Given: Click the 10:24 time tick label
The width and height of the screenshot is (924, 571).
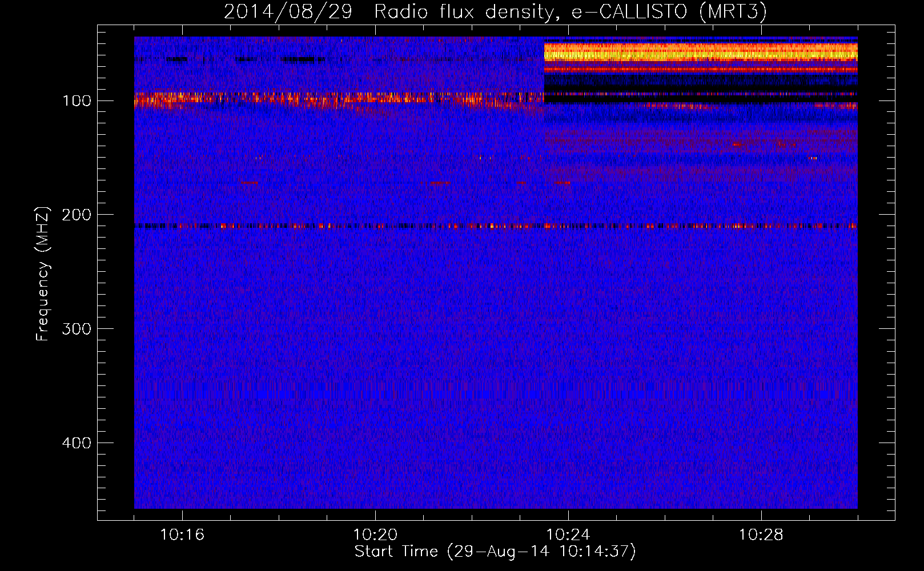Looking at the screenshot, I should point(568,535).
